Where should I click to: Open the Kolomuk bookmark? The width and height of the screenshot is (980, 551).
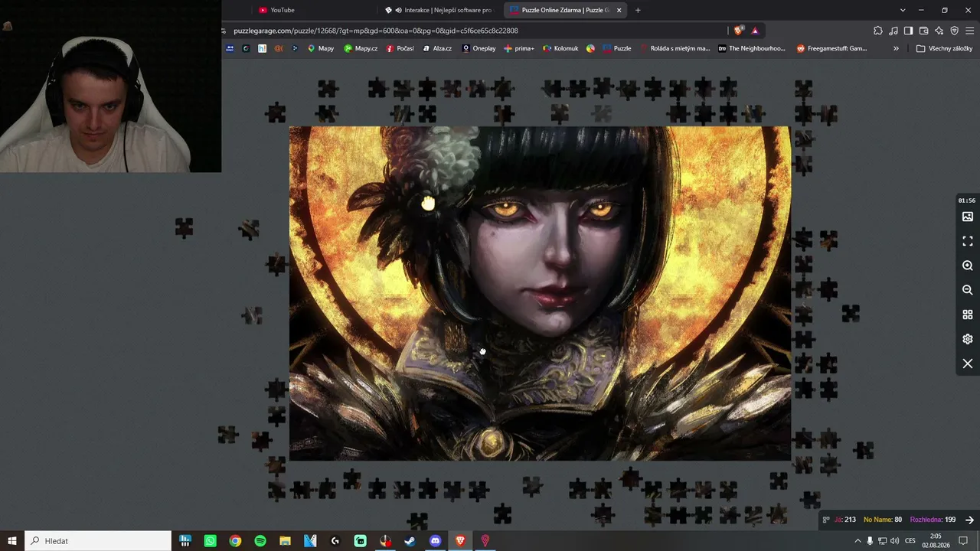tap(560, 48)
